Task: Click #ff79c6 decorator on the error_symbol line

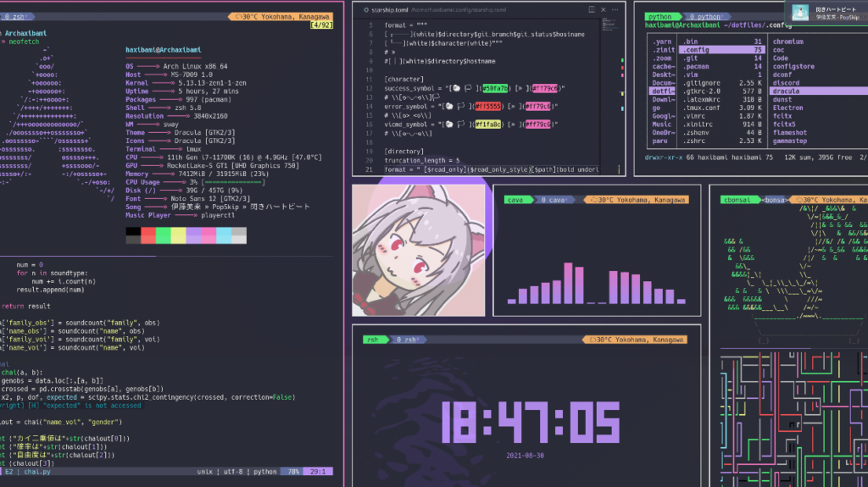Action: pos(538,106)
